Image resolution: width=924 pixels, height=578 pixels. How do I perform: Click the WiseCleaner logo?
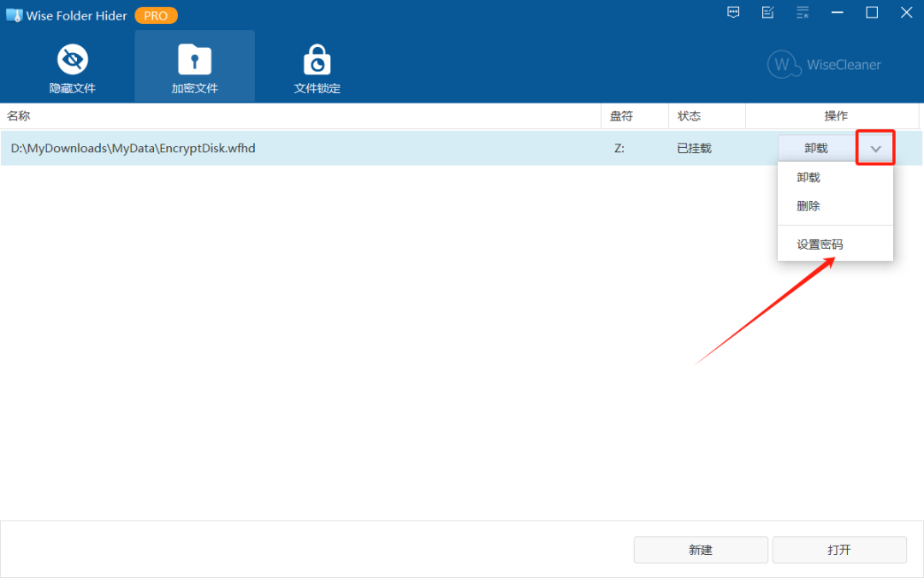pos(824,64)
